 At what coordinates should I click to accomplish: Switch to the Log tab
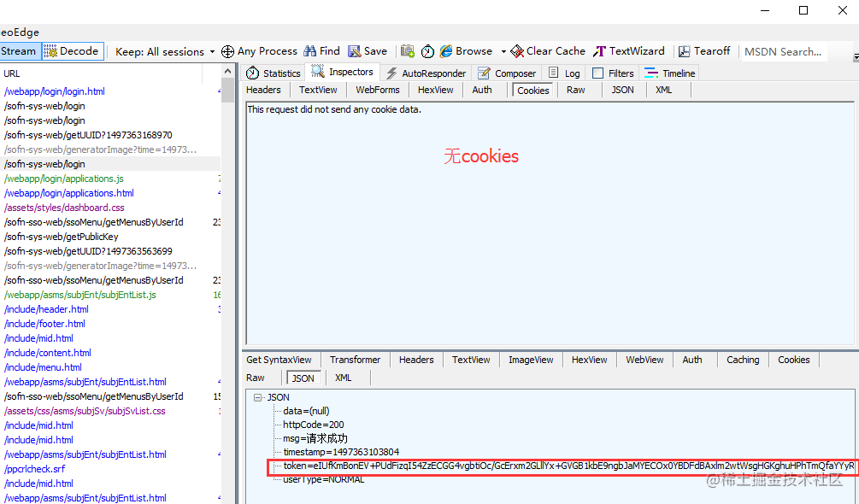click(564, 73)
